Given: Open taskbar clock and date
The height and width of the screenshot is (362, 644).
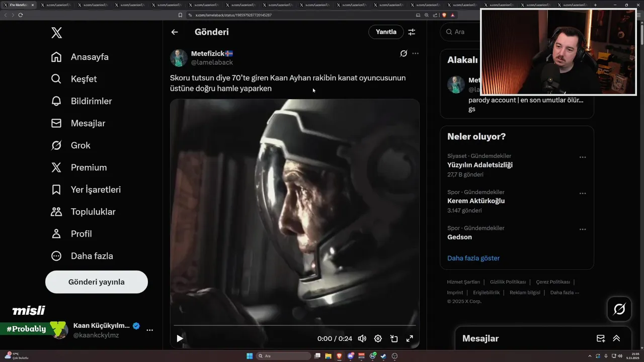Looking at the screenshot, I should [x=632, y=356].
